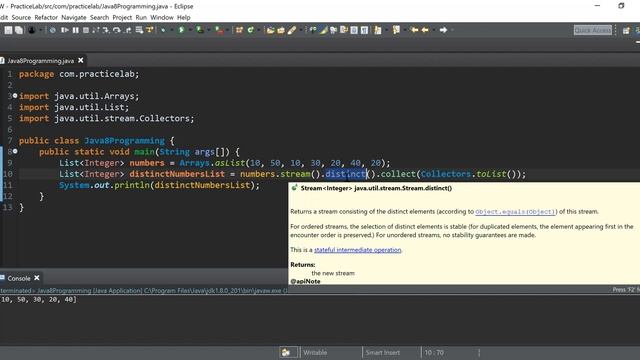This screenshot has height=360, width=640.
Task: Toggle Skip All Breakpoints
Action: point(53,30)
